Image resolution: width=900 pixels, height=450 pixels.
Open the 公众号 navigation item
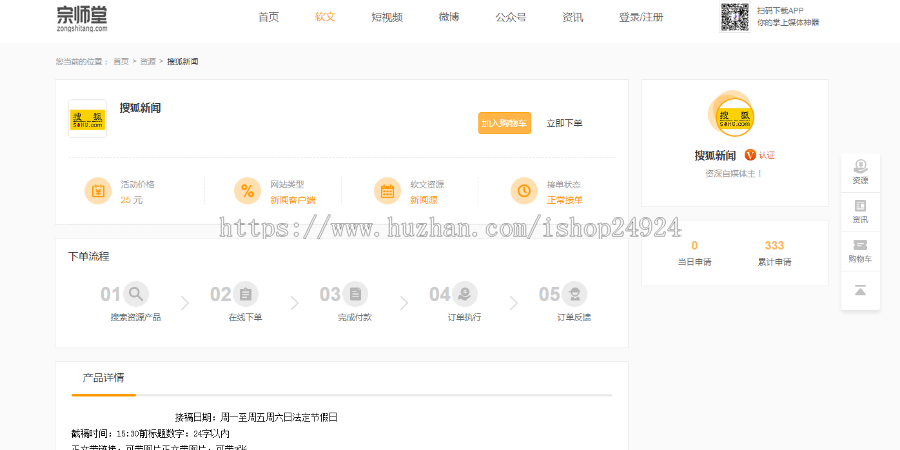pyautogui.click(x=511, y=17)
